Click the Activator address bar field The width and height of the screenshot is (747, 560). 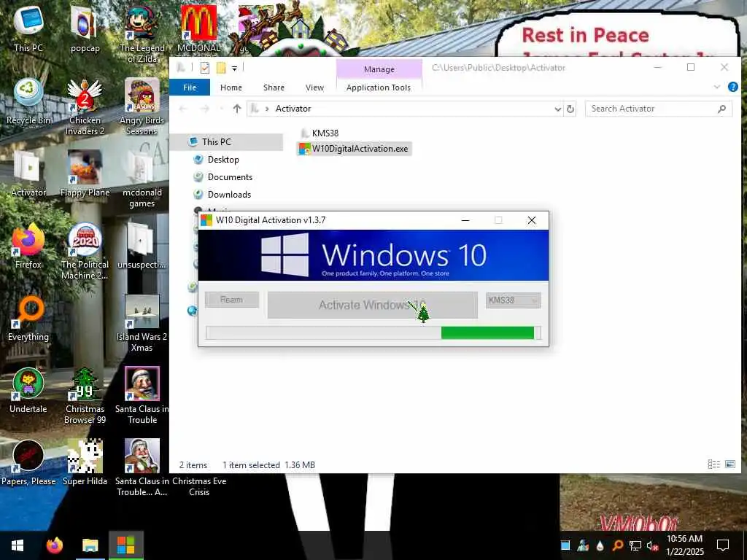(405, 109)
